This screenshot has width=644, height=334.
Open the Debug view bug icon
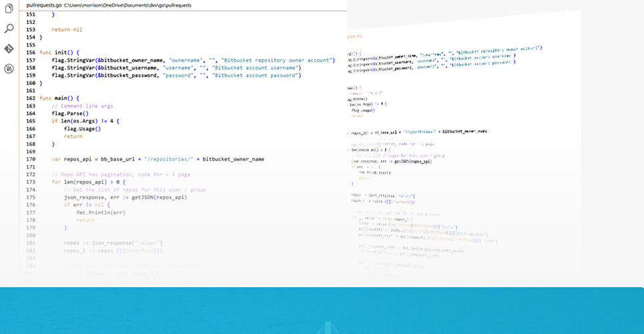(x=9, y=69)
